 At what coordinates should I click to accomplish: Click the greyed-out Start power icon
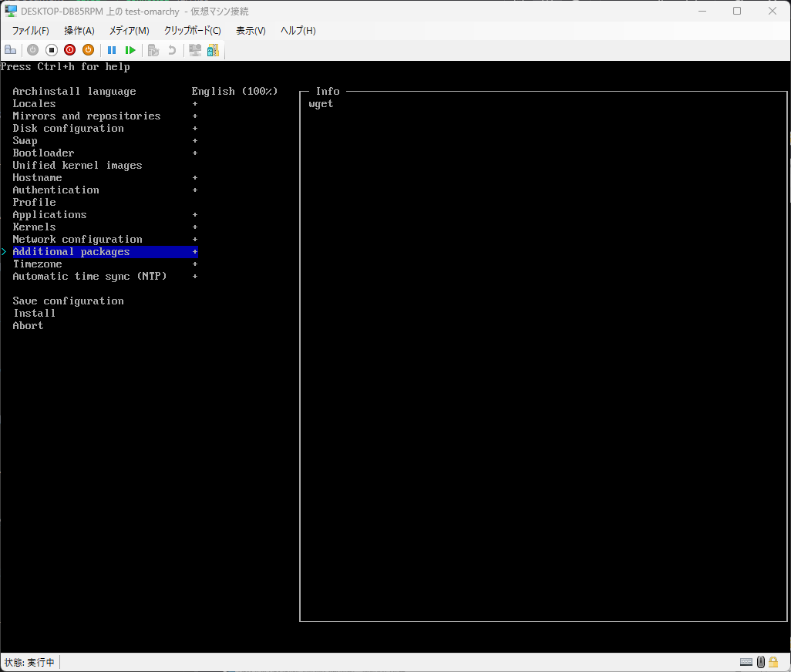(33, 50)
